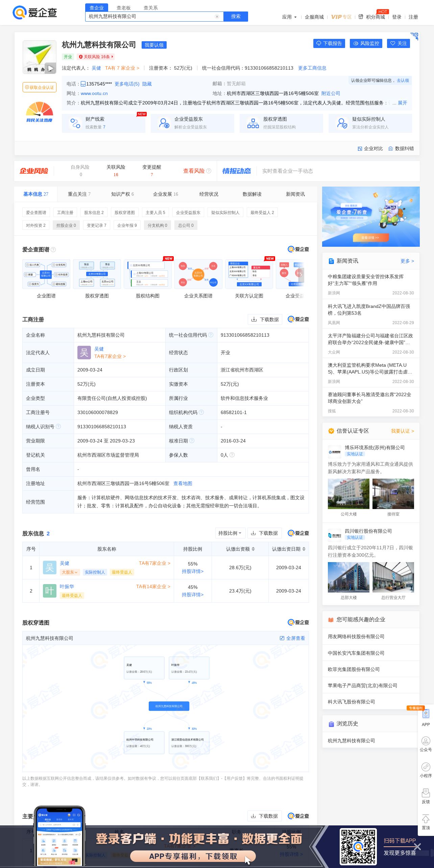Click help icon beside 核准日期
This screenshot has width=434, height=868.
click(192, 441)
